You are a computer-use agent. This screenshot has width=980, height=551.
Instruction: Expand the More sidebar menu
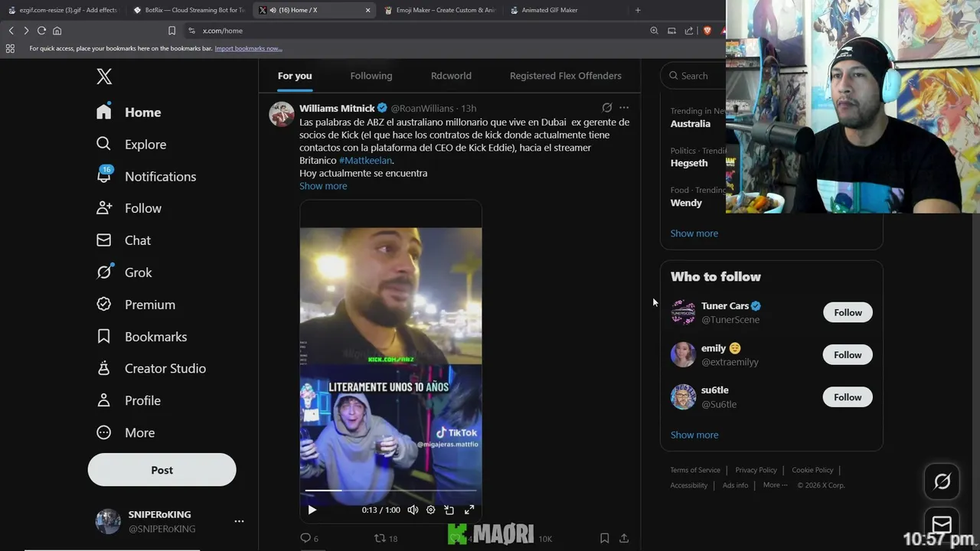(126, 432)
